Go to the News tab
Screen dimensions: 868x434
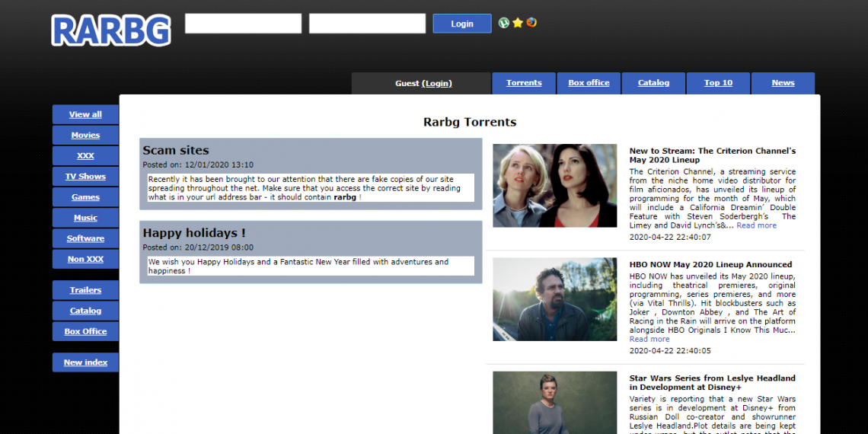pos(783,83)
